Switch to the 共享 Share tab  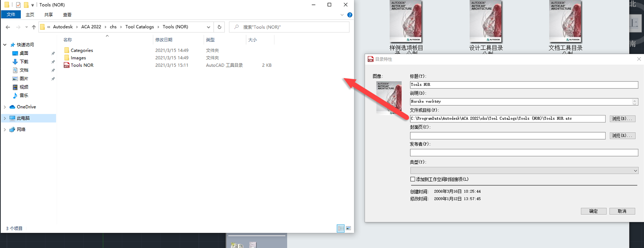tap(48, 15)
